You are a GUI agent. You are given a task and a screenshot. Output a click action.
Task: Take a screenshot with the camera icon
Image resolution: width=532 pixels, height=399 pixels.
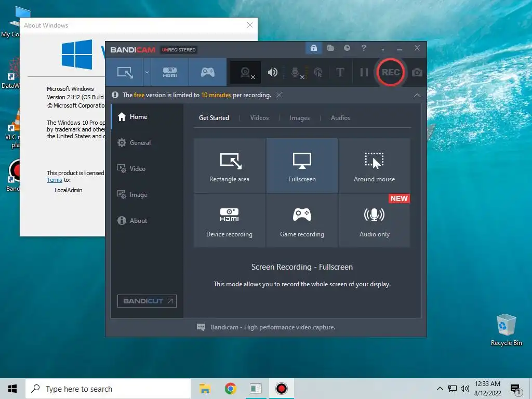[417, 72]
